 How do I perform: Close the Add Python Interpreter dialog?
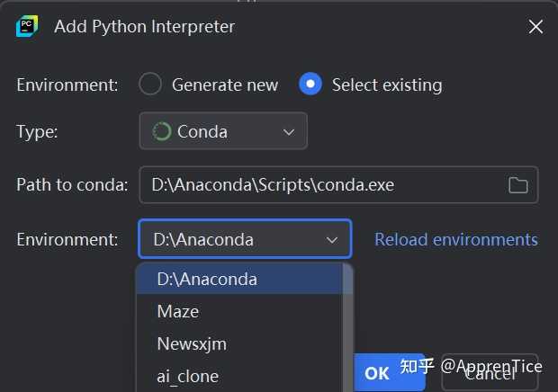[535, 26]
